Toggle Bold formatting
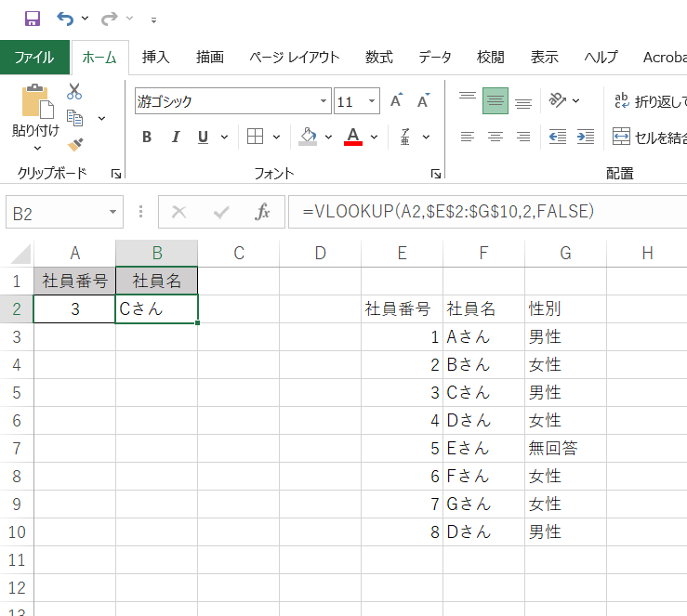Image resolution: width=687 pixels, height=616 pixels. pos(147,138)
